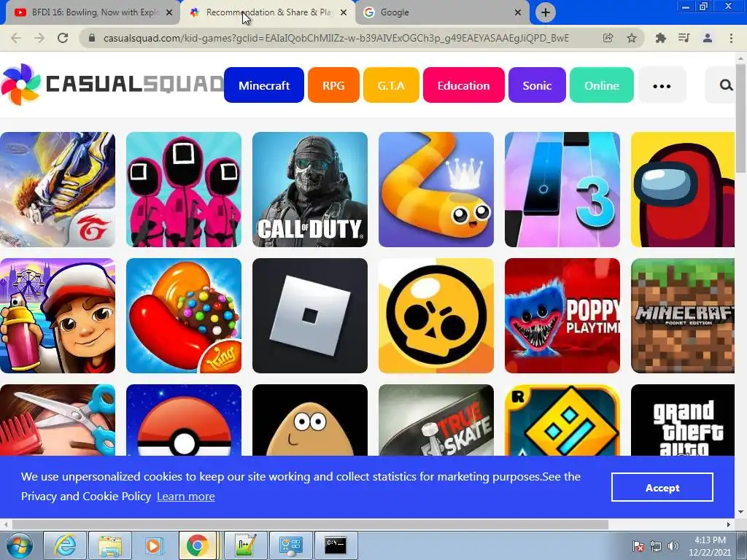Close the Google tab
The height and width of the screenshot is (560, 747).
pyautogui.click(x=518, y=13)
